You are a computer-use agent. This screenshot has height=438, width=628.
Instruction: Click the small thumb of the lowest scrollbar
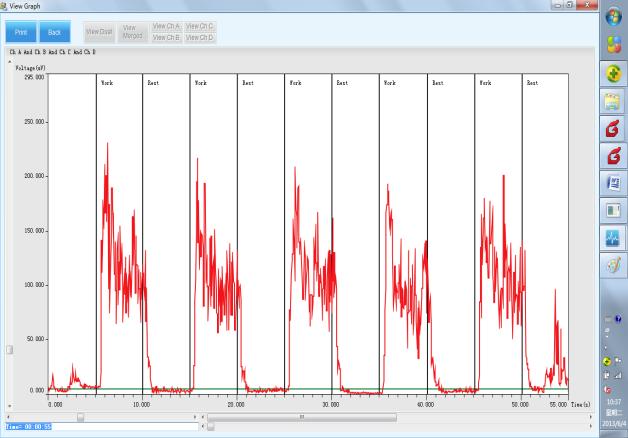click(210, 427)
